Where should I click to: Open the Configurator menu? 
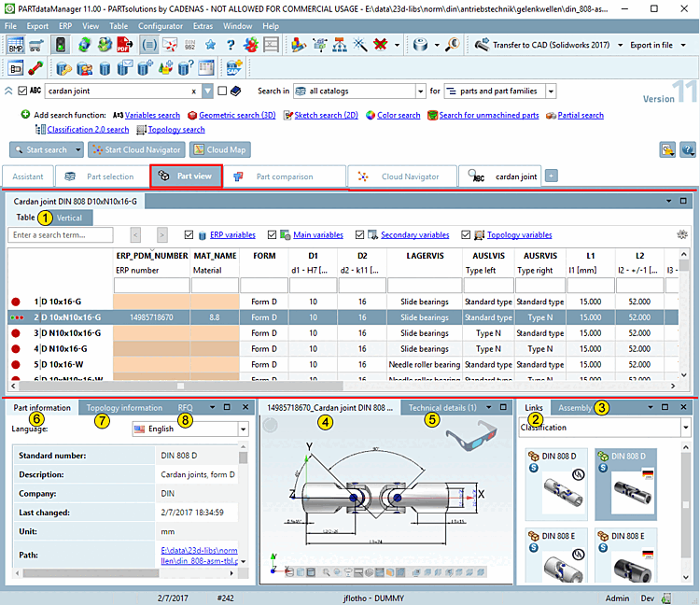(x=161, y=26)
